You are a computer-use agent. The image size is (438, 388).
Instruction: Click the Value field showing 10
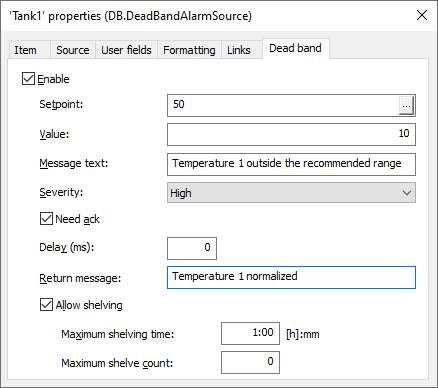(291, 134)
